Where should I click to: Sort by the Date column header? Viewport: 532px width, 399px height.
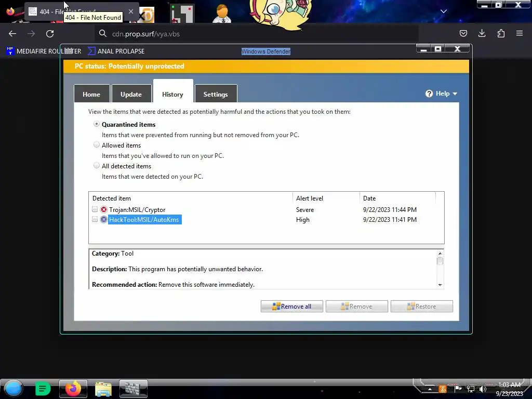[397, 198]
